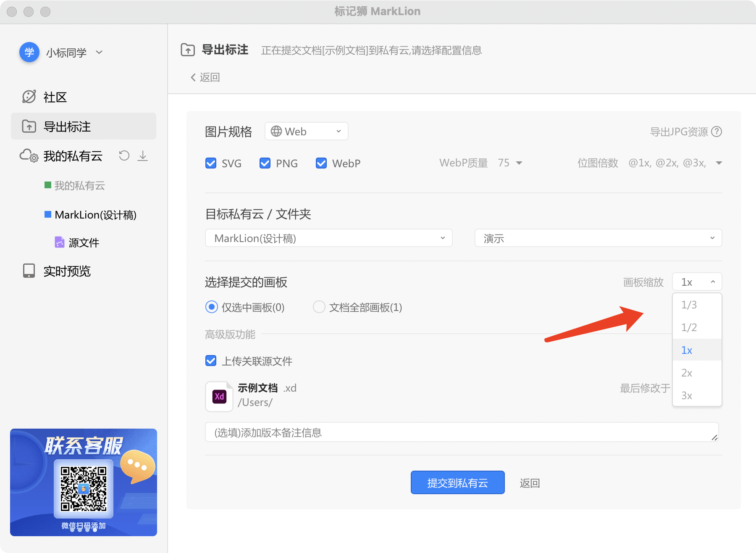Open the WebP质量 75 selector
756x553 pixels.
(x=509, y=163)
